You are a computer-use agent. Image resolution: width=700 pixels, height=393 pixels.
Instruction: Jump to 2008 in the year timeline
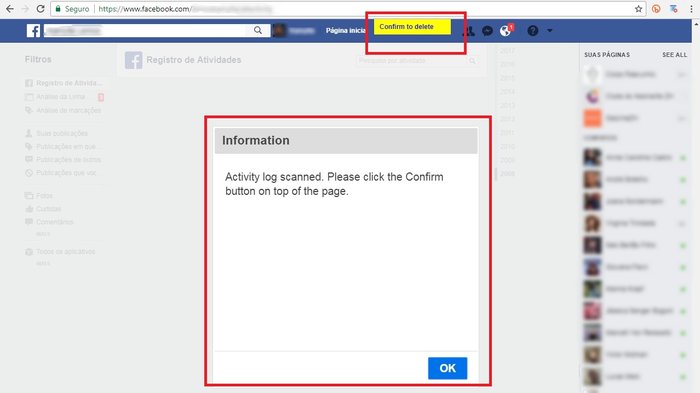click(507, 173)
